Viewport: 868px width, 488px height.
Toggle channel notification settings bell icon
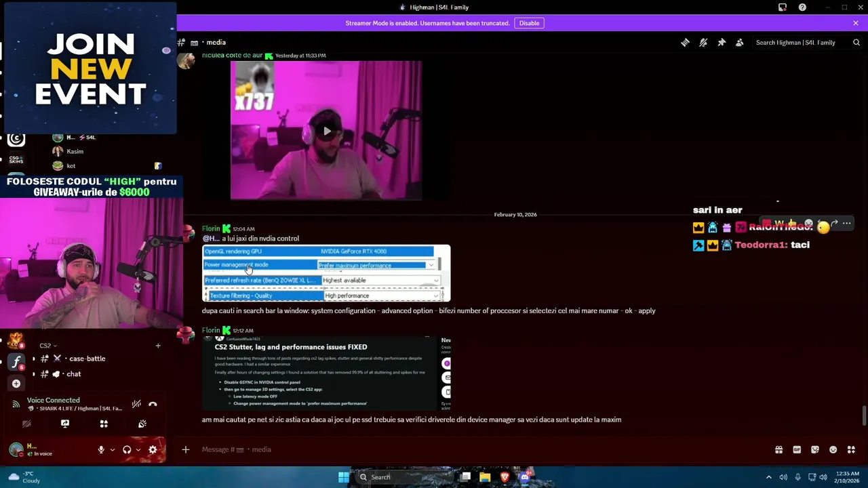point(703,42)
